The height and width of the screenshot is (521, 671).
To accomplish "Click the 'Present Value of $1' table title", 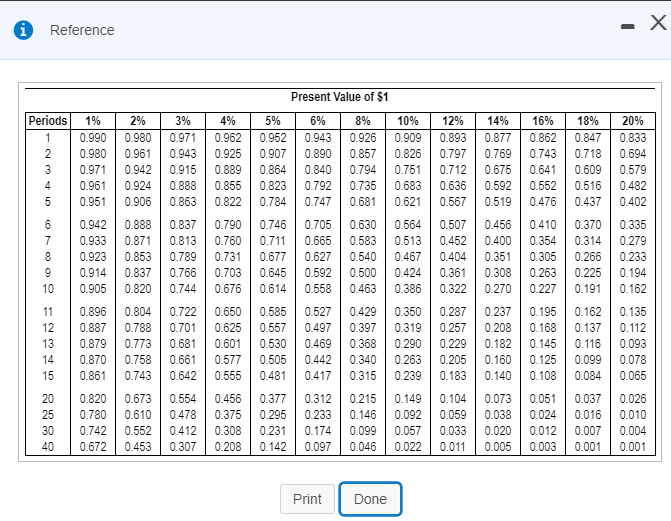I will coord(340,97).
